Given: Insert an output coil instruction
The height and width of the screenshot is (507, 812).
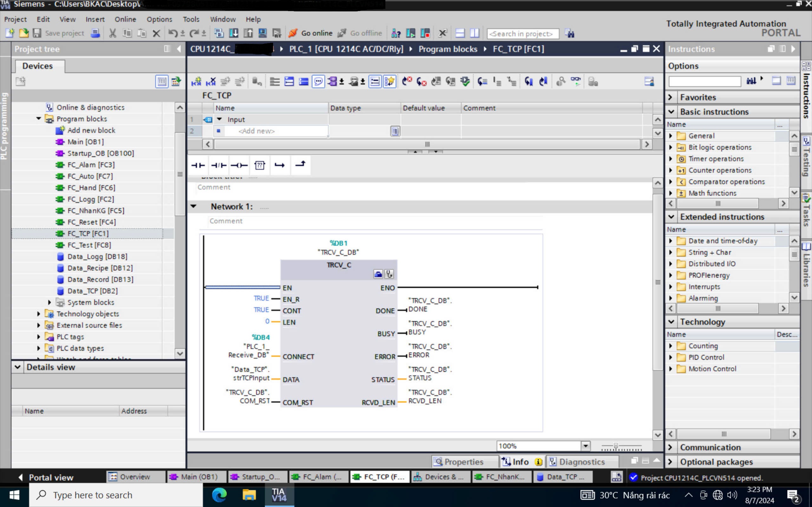Looking at the screenshot, I should (239, 165).
